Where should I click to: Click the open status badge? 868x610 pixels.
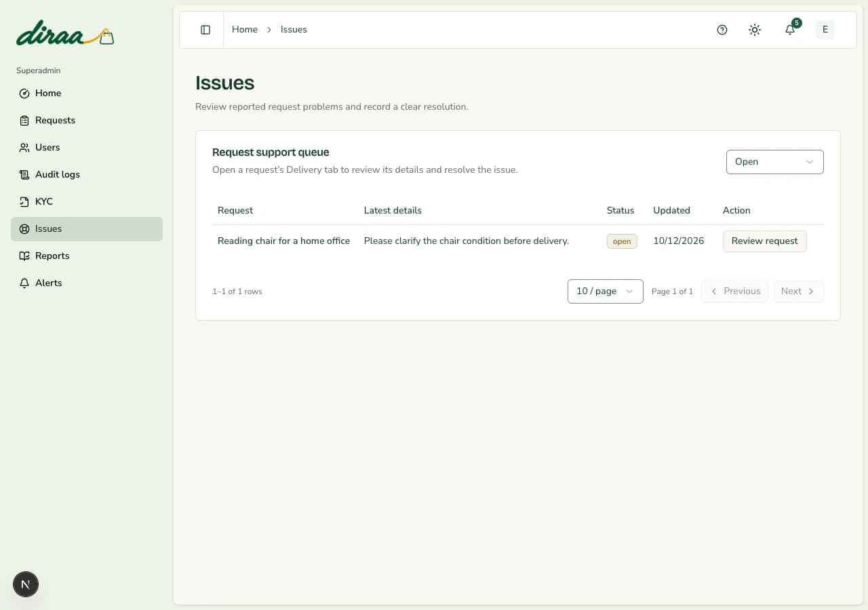click(622, 241)
